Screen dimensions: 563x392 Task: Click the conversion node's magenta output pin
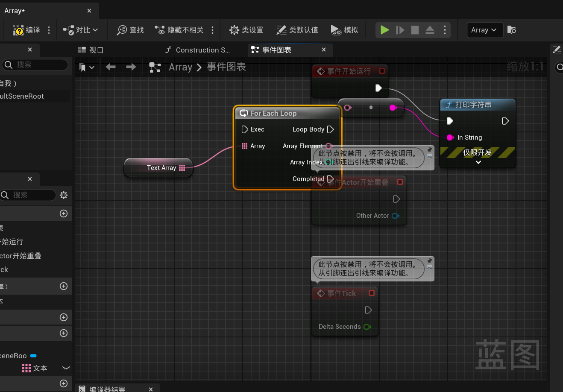393,108
